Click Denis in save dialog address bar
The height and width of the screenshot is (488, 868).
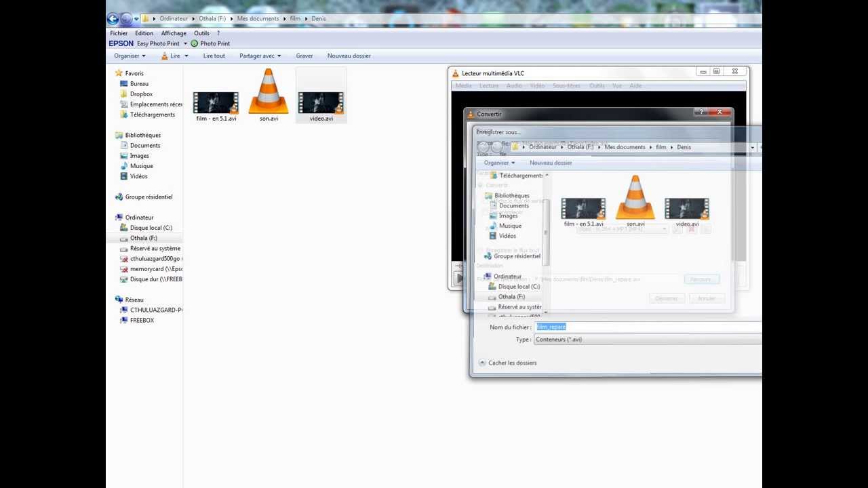click(684, 147)
